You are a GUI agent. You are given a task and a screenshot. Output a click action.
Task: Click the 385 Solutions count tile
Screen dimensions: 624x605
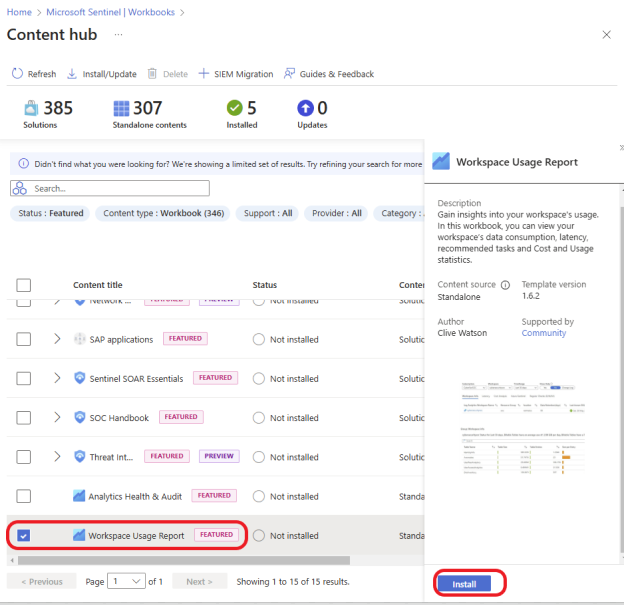48,114
